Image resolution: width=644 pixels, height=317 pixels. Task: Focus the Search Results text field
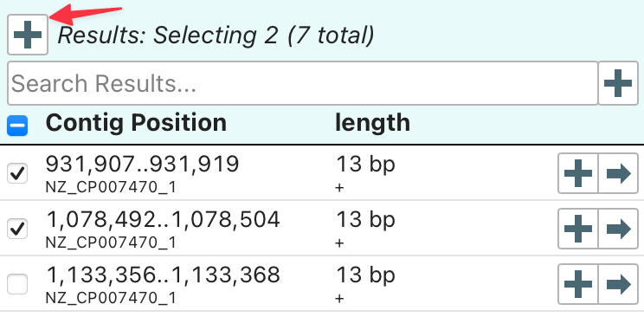click(302, 83)
